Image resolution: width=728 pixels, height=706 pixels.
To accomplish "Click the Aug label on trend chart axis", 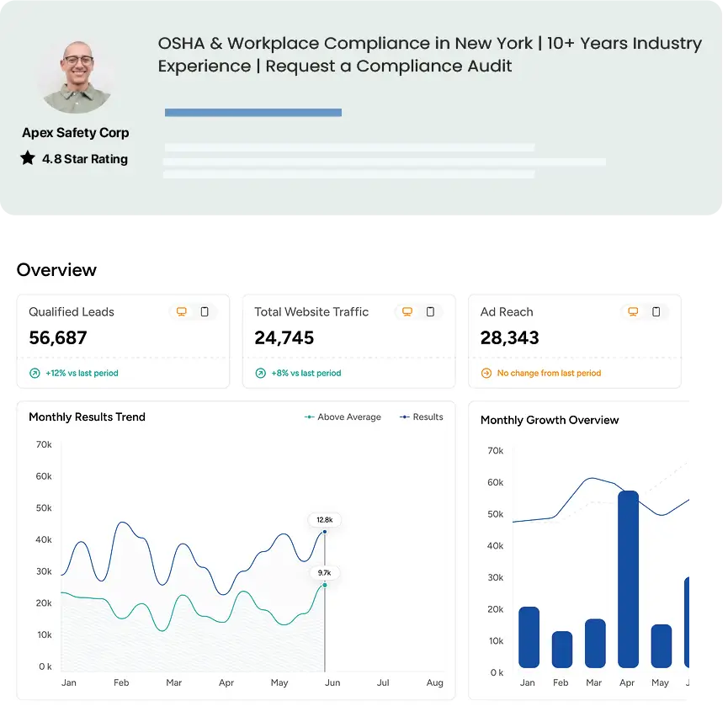I will click(x=435, y=682).
